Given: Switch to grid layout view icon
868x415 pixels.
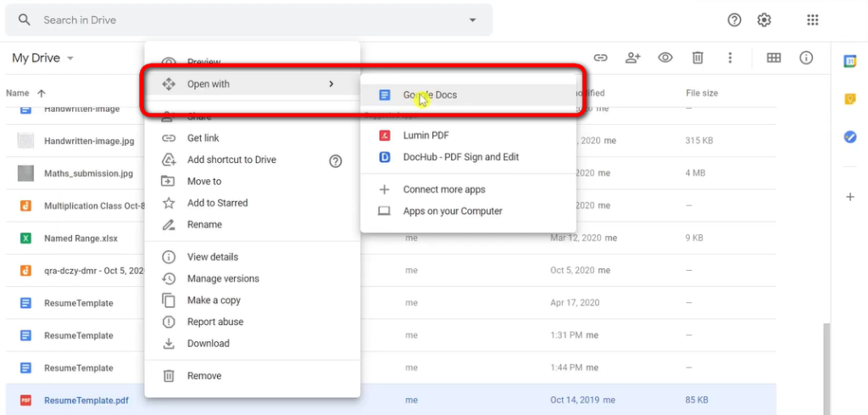Looking at the screenshot, I should 773,58.
